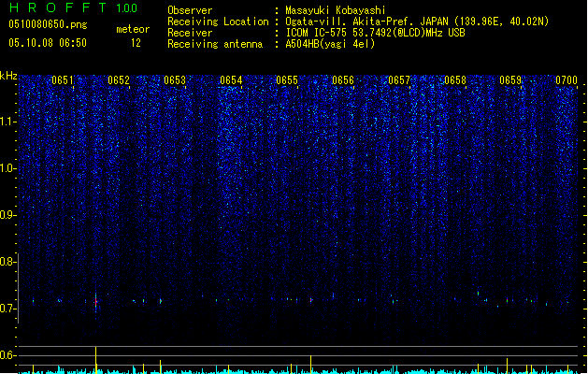Screen dimensions: 588x374
Task: Click the 0655 time marker
Action: click(287, 80)
